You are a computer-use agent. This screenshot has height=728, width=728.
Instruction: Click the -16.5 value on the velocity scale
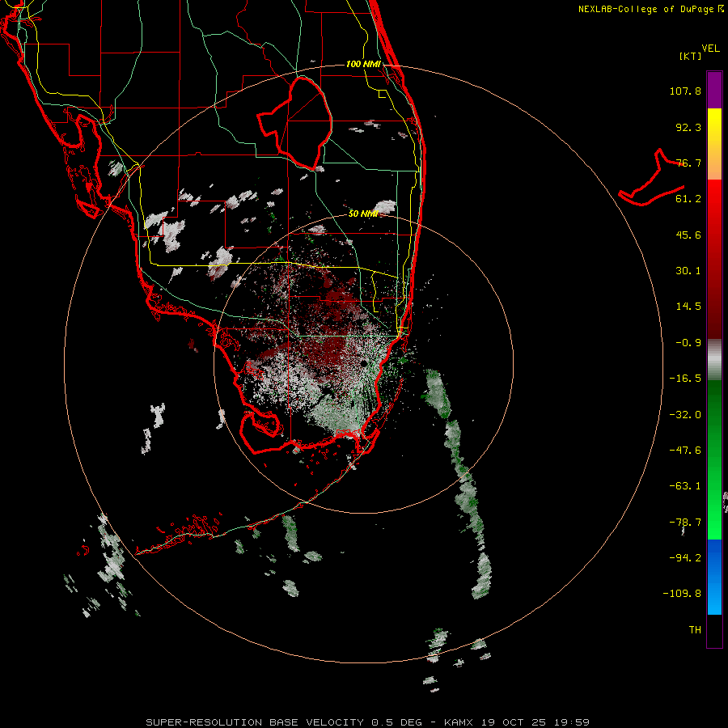(x=685, y=379)
